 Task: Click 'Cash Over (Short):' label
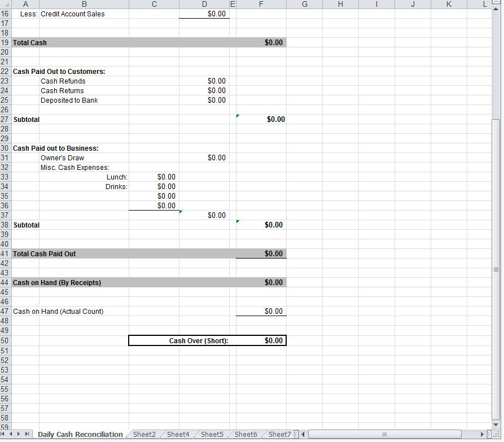pos(199,341)
